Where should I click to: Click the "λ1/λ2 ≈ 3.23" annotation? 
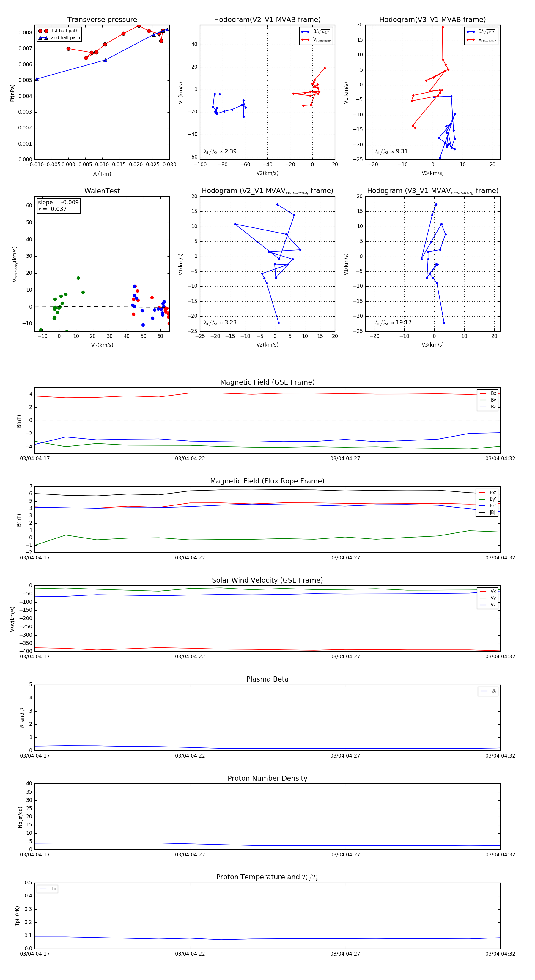[220, 323]
